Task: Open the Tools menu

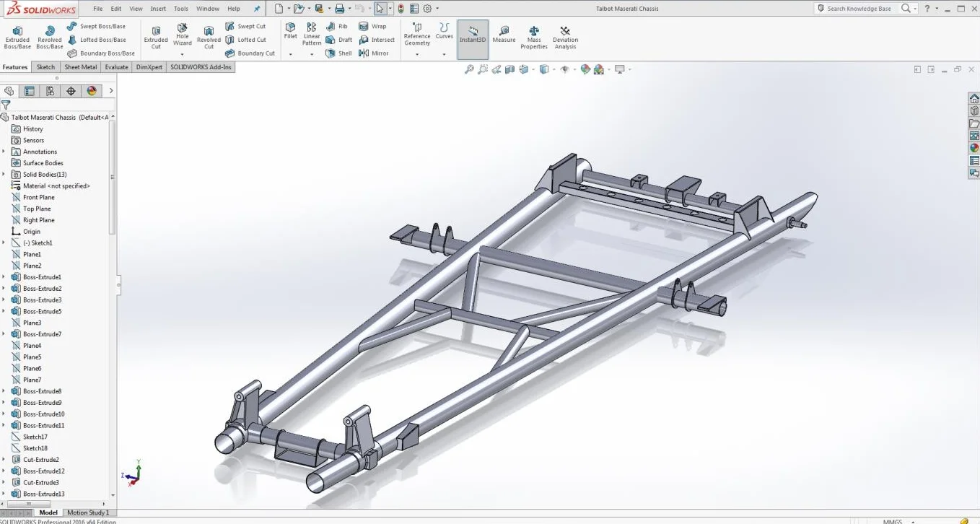Action: pos(181,9)
